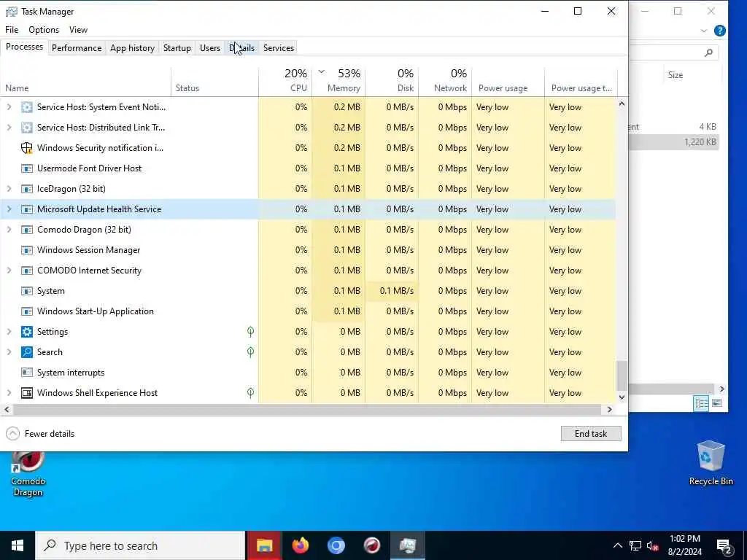Click the COMODO Internet Security process icon
This screenshot has width=747, height=560.
[27, 271]
